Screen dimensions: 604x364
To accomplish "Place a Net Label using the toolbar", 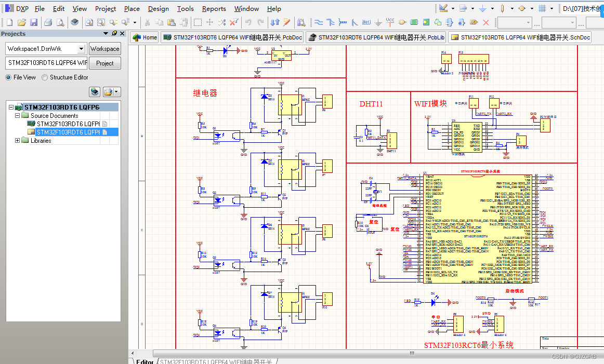I will coord(366,23).
